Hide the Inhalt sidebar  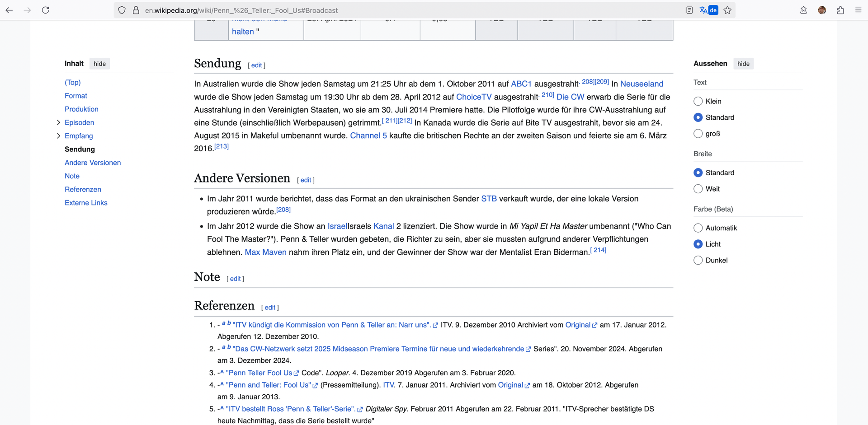[99, 64]
